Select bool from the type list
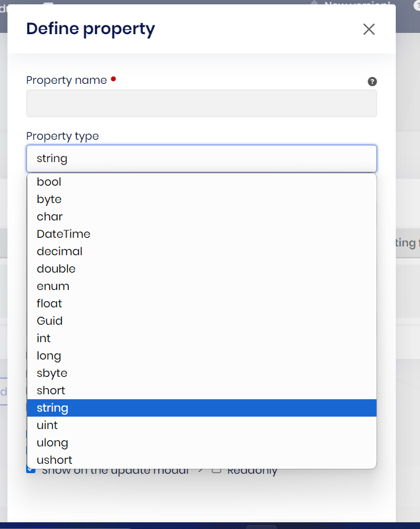The height and width of the screenshot is (529, 420). (49, 182)
